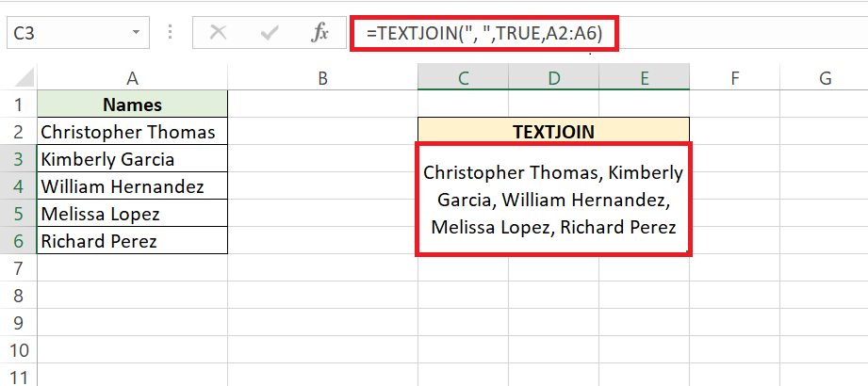The image size is (868, 386).
Task: Select the TEXTJOIN label cell
Action: [x=553, y=133]
